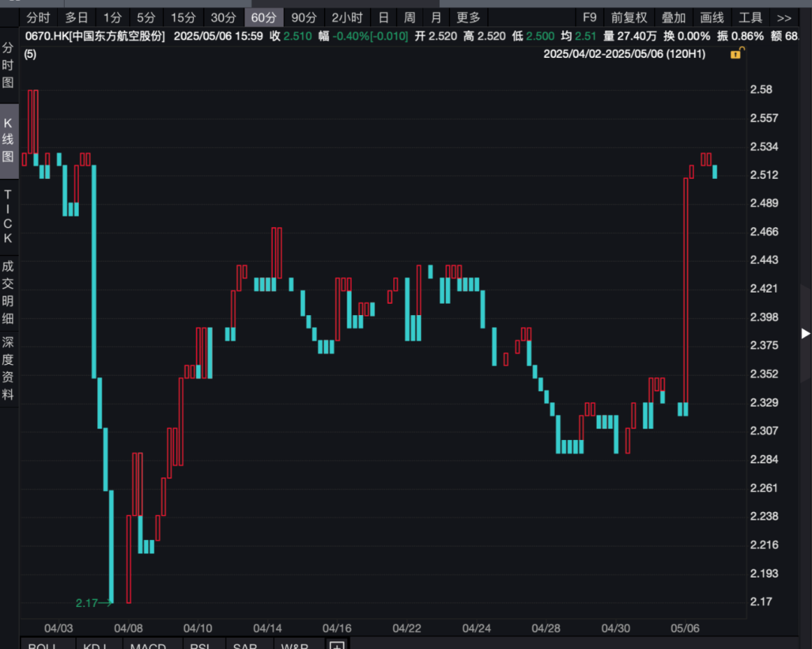Image resolution: width=812 pixels, height=649 pixels.
Task: Select the 分时 timeframe tab
Action: click(x=38, y=17)
